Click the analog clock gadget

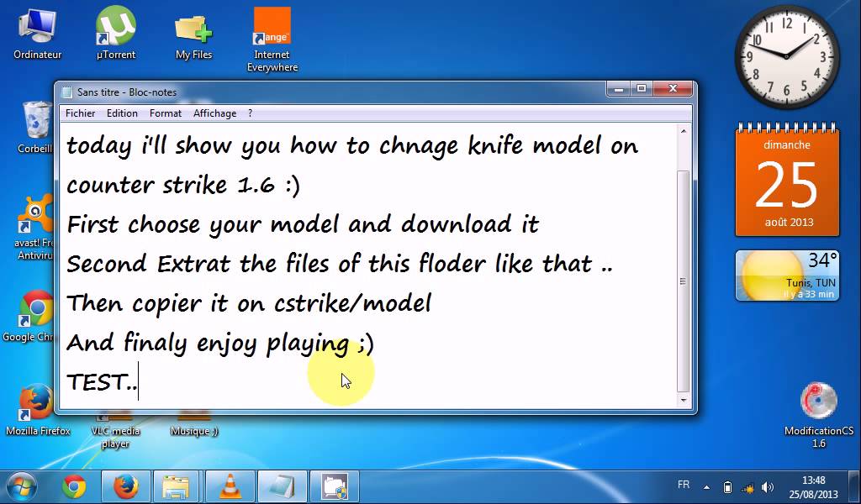click(786, 56)
